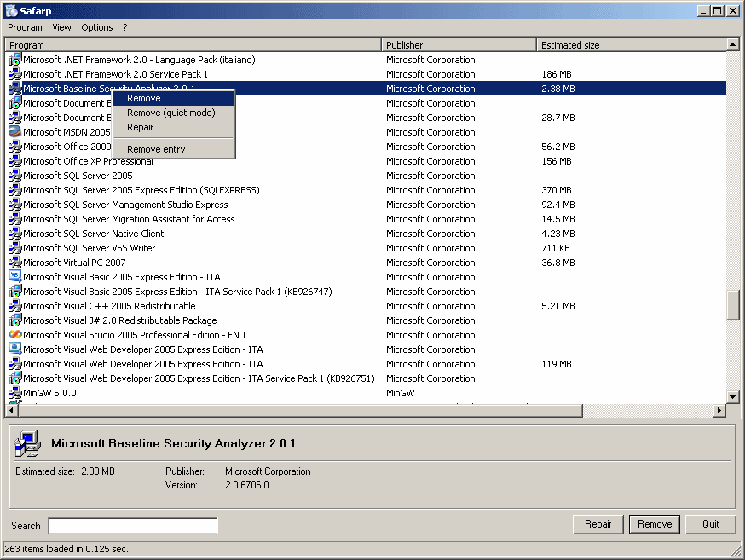This screenshot has width=745, height=560.
Task: Click icon of .NET Framework 2.0 Service Pack 1
Action: 15,74
